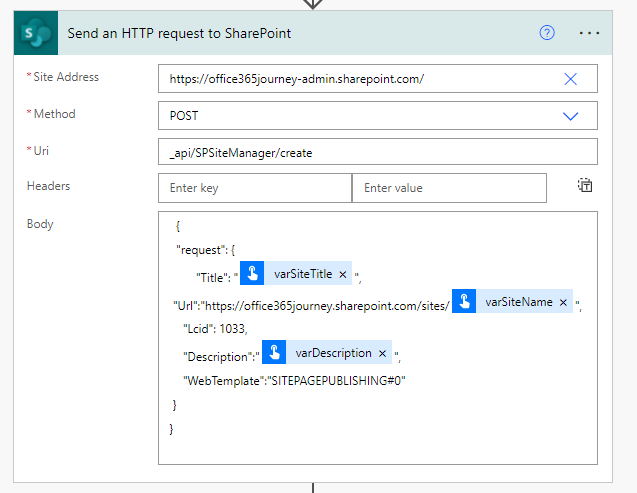Click the Body label
The width and height of the screenshot is (637, 493).
click(40, 224)
